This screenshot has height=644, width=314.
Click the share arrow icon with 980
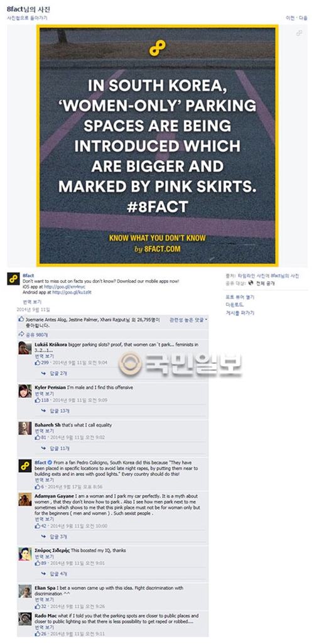pyautogui.click(x=21, y=334)
